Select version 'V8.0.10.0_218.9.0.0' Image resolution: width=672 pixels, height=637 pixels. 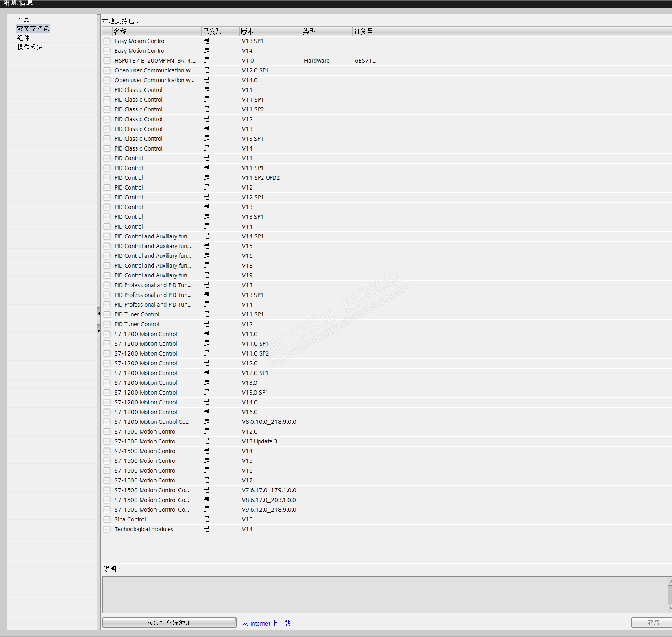(269, 422)
